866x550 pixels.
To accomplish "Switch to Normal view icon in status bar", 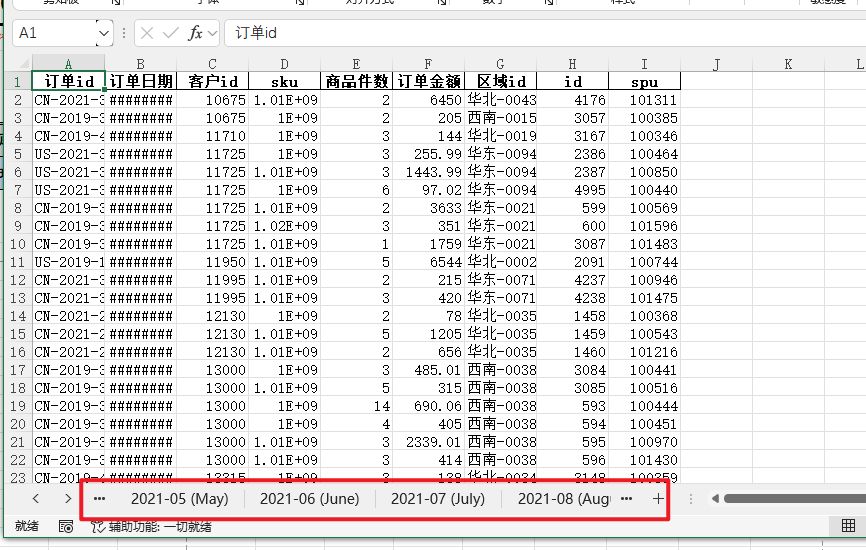I will (848, 526).
